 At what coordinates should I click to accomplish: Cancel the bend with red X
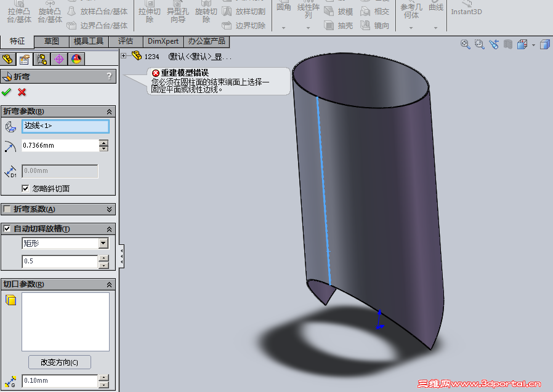[22, 92]
